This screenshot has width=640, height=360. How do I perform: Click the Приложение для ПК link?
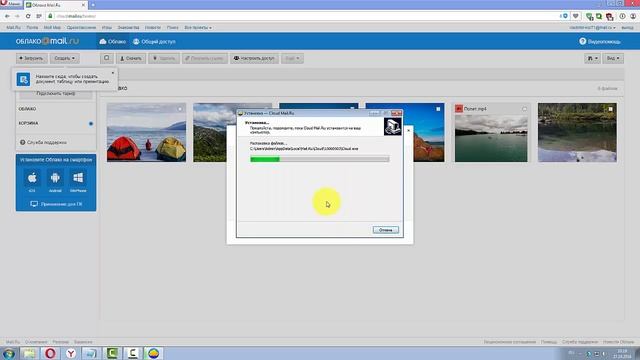coord(56,204)
